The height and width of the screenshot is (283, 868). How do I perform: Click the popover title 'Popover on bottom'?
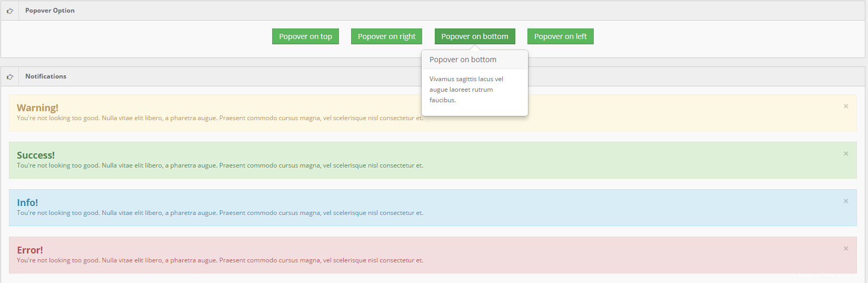click(463, 60)
